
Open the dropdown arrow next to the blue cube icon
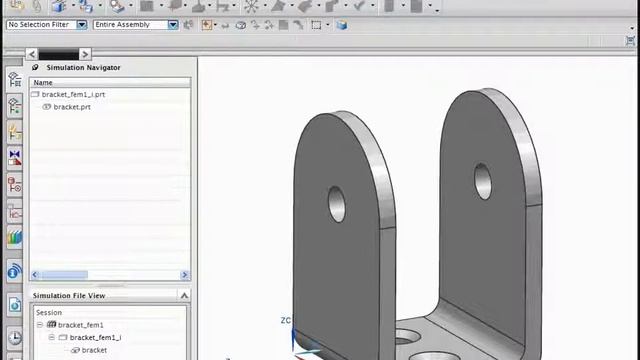[x=73, y=6]
